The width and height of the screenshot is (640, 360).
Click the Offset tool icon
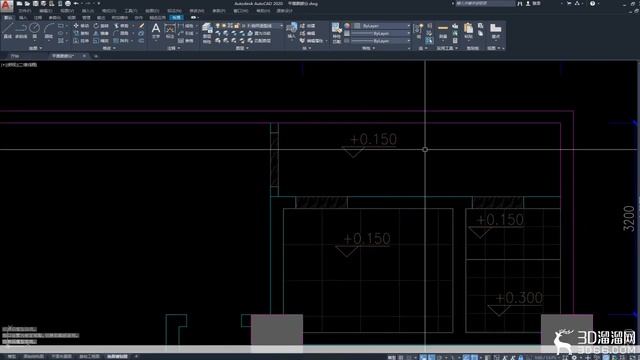coord(141,41)
